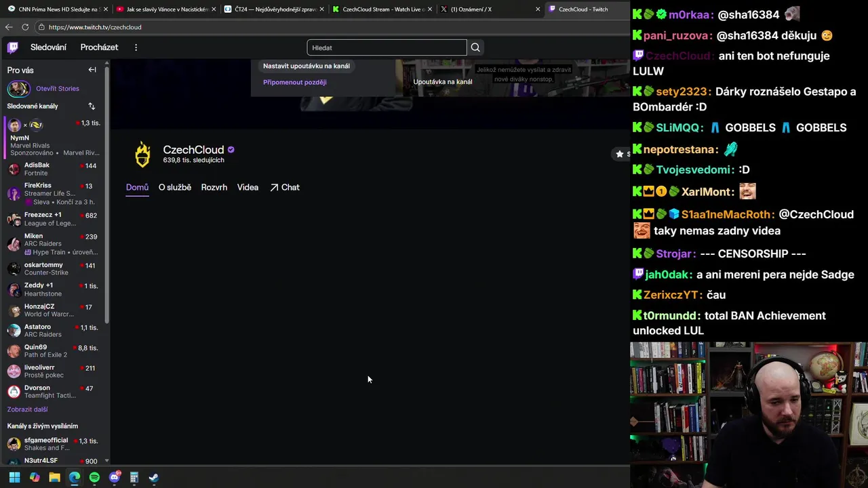Open the Stories avatar icon

click(x=18, y=89)
